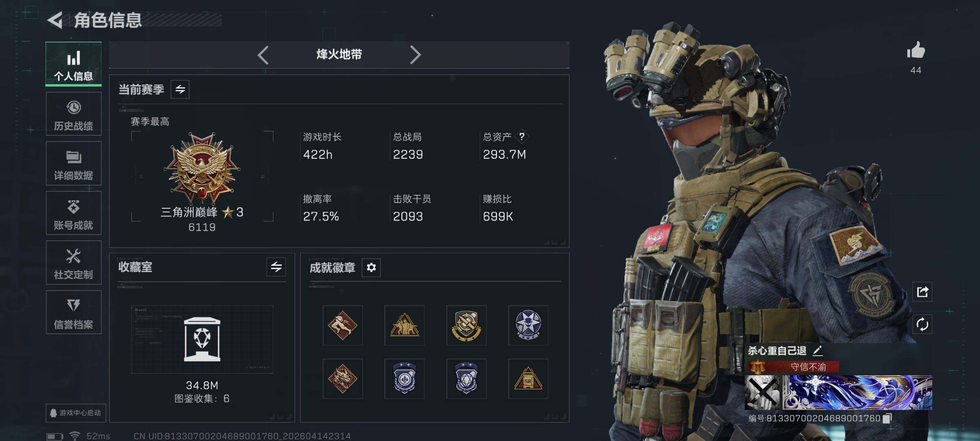Select the blue star achievement badge
The image size is (980, 441).
pos(528,325)
